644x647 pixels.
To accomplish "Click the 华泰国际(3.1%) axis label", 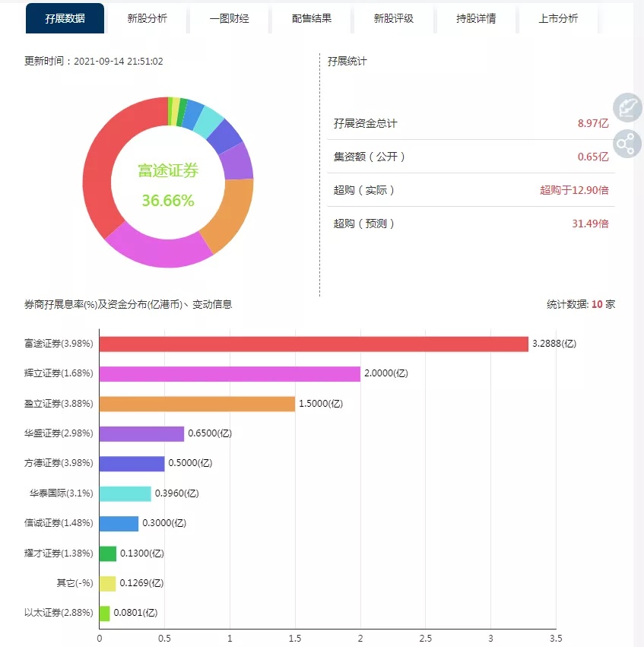I will [62, 493].
